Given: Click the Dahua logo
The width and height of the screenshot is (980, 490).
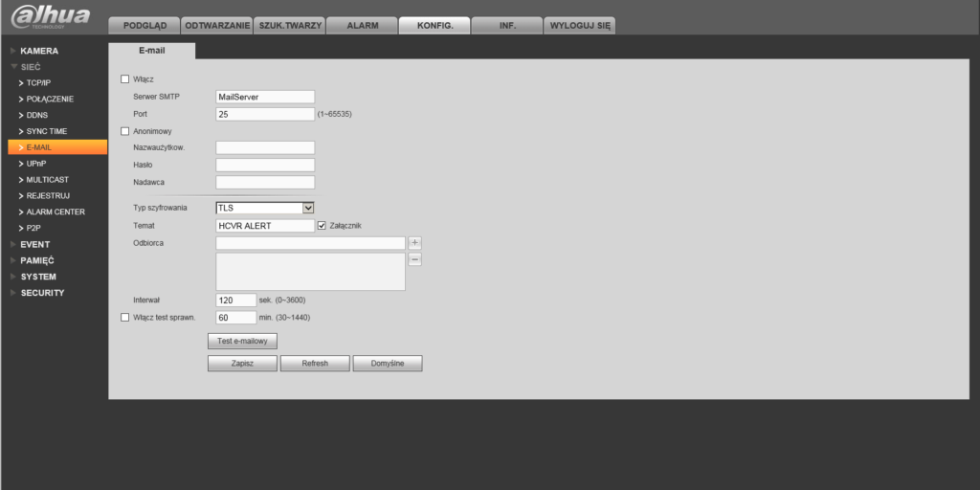Looking at the screenshot, I should tap(50, 17).
